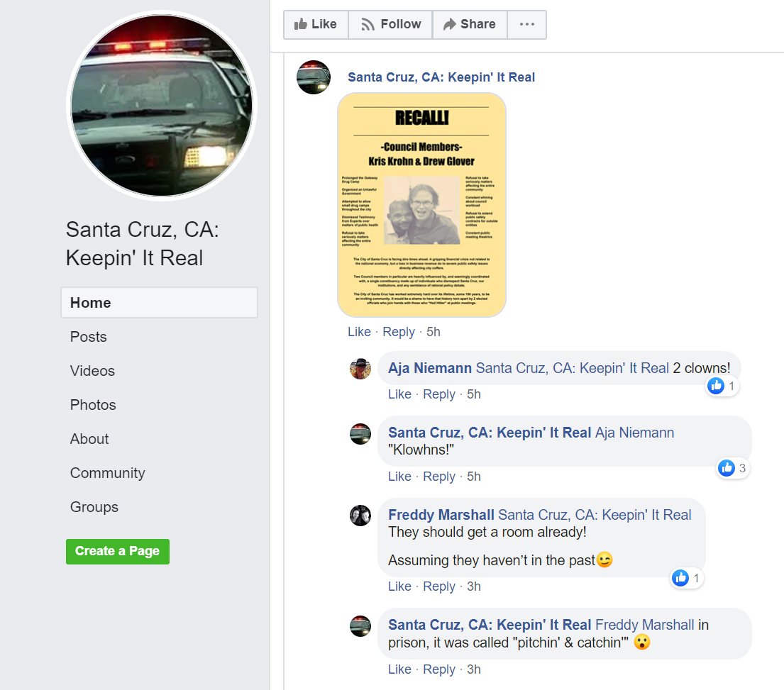
Task: Reply to Aja Niemann's "2 clowns!" comment
Action: 439,394
